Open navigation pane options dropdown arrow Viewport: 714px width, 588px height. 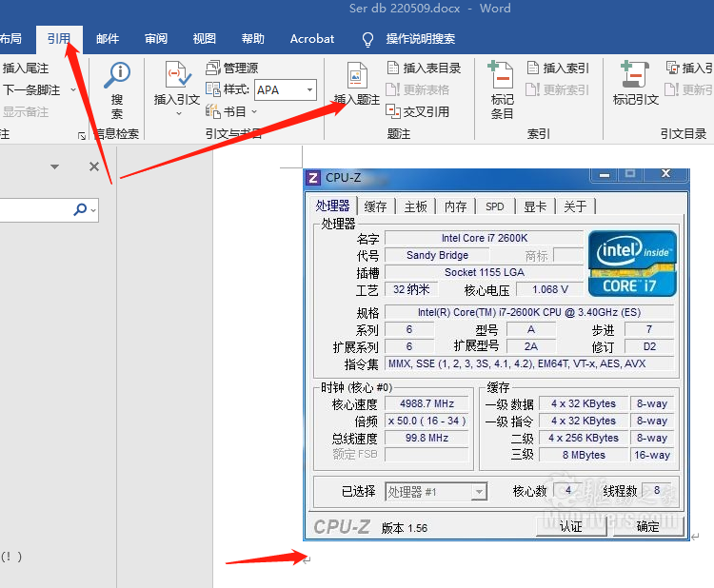[x=55, y=167]
